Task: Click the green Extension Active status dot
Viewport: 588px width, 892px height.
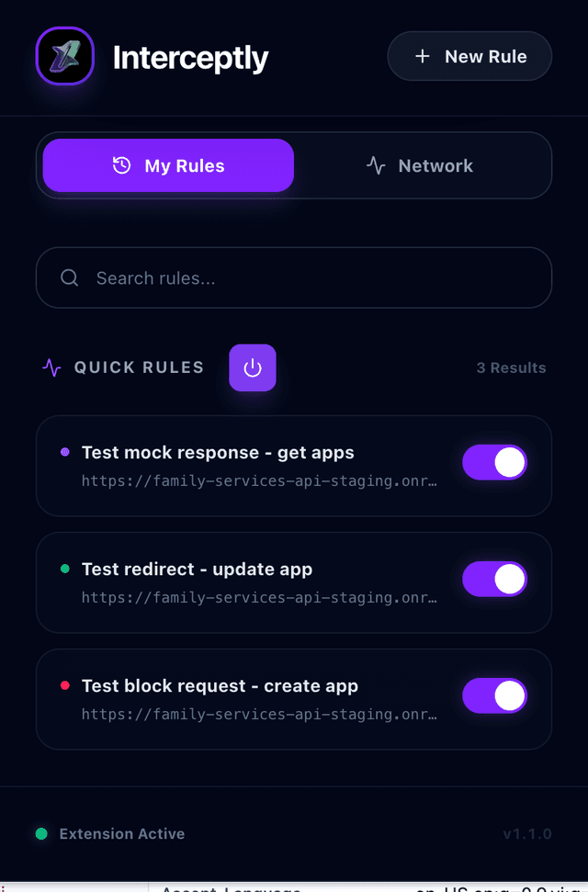Action: pyautogui.click(x=41, y=834)
